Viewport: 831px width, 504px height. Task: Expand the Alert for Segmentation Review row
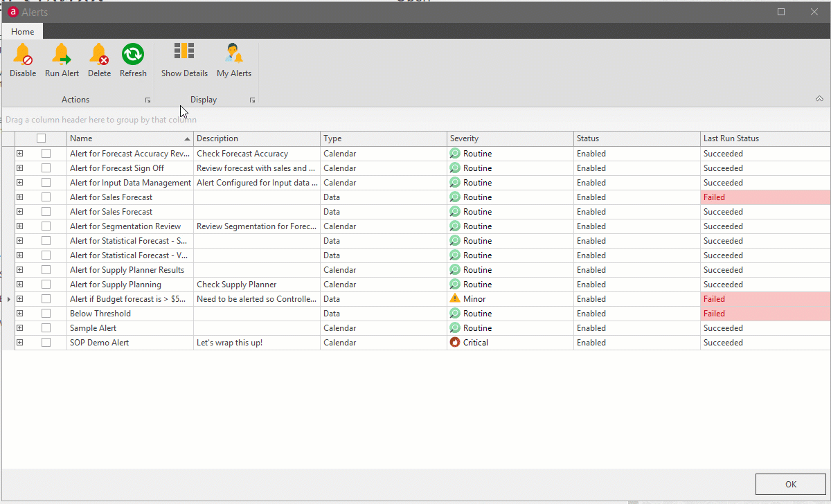point(20,226)
